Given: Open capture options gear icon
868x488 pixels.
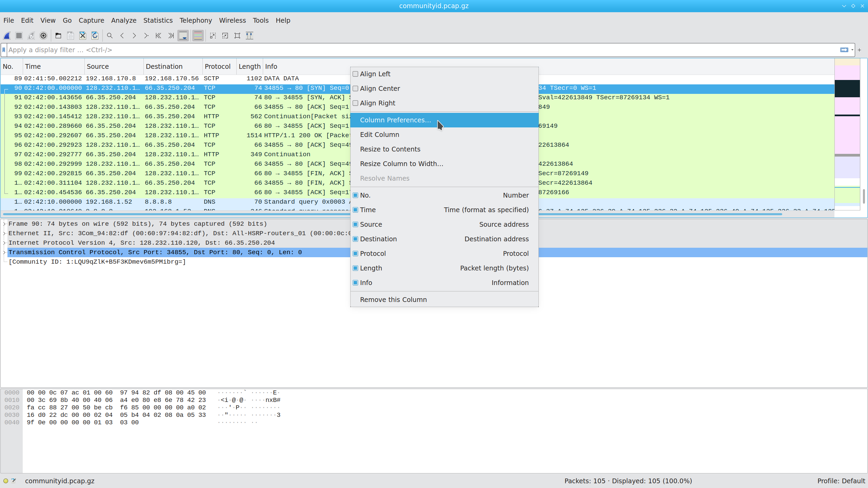Looking at the screenshot, I should tap(43, 36).
